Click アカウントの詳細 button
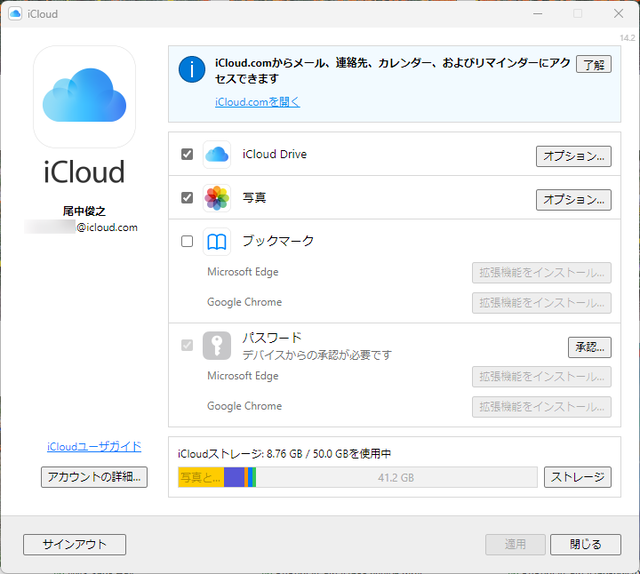This screenshot has width=640, height=574. [x=94, y=477]
